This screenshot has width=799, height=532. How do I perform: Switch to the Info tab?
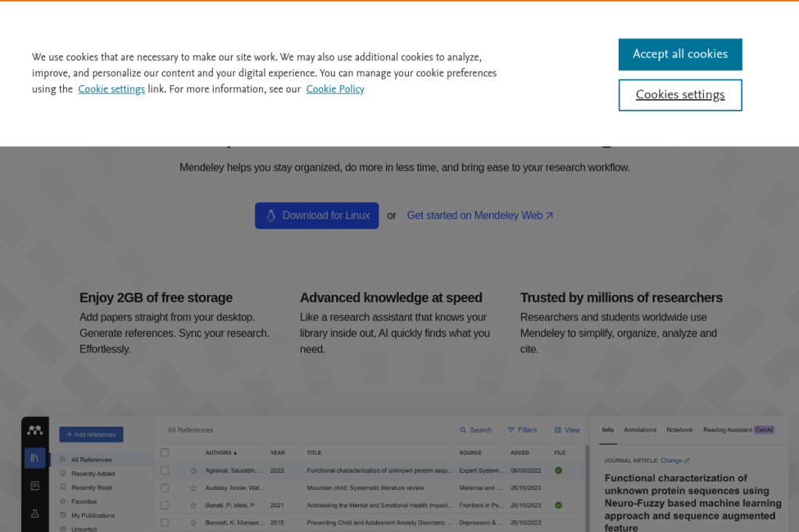(608, 430)
